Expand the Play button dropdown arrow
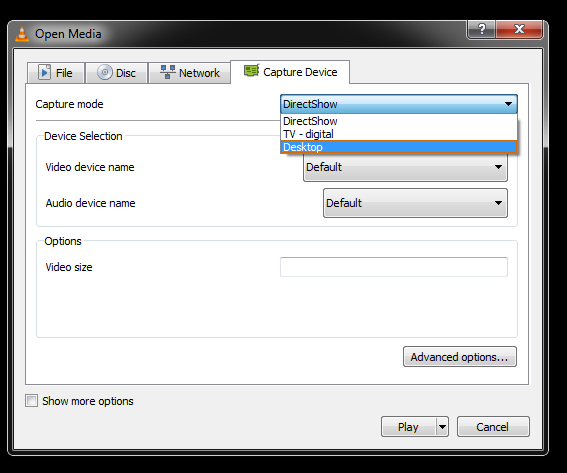This screenshot has width=567, height=473. coord(442,427)
